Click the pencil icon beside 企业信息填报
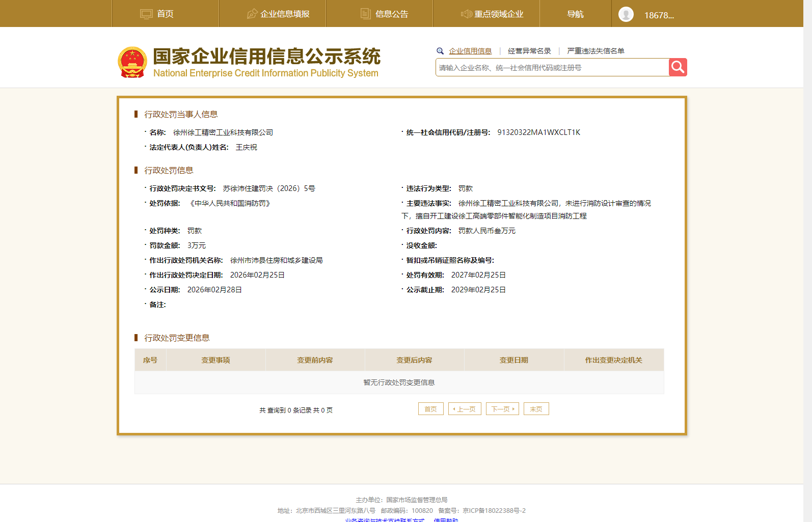Image resolution: width=812 pixels, height=522 pixels. tap(252, 14)
